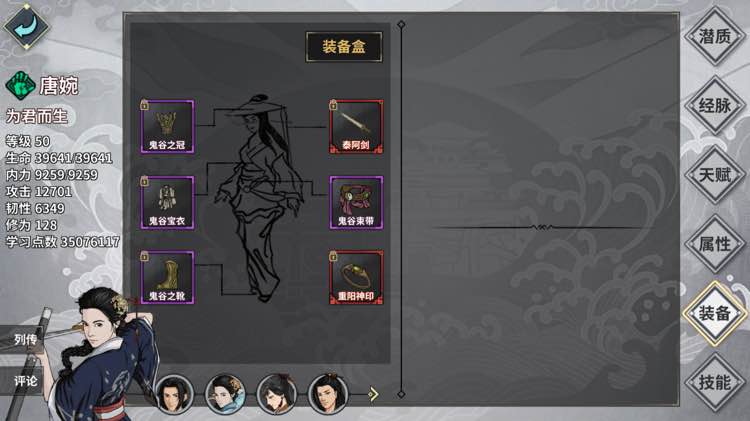Open the 技能 skills tab
Viewport: 750px width, 421px height.
(715, 382)
